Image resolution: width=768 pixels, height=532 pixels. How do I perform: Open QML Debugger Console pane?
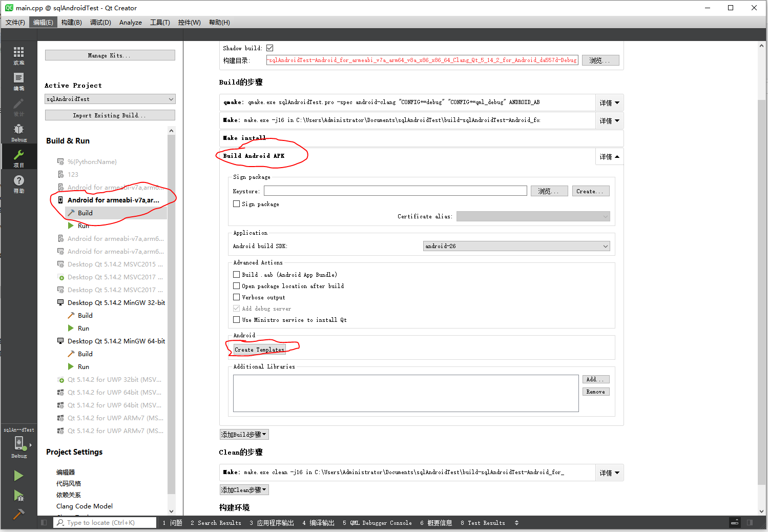[x=378, y=523]
